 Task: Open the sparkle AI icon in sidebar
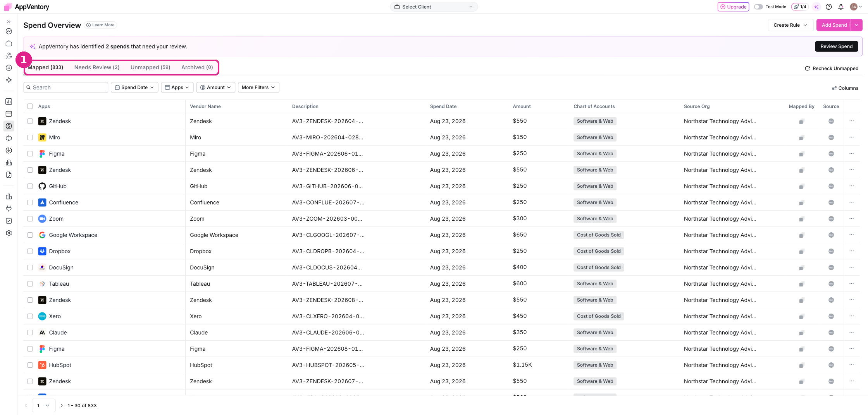(x=9, y=80)
